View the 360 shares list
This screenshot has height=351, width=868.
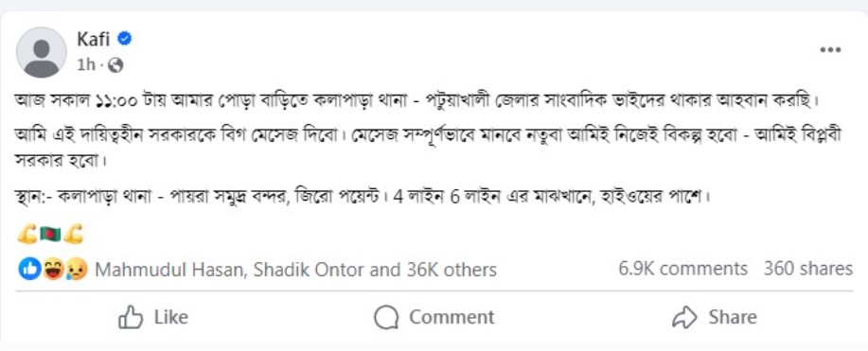808,269
